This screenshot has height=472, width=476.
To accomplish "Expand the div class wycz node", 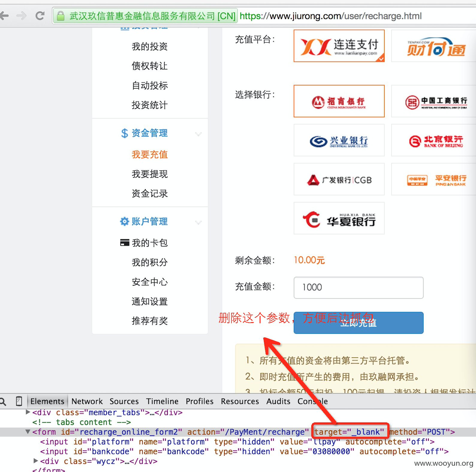I will point(36,461).
